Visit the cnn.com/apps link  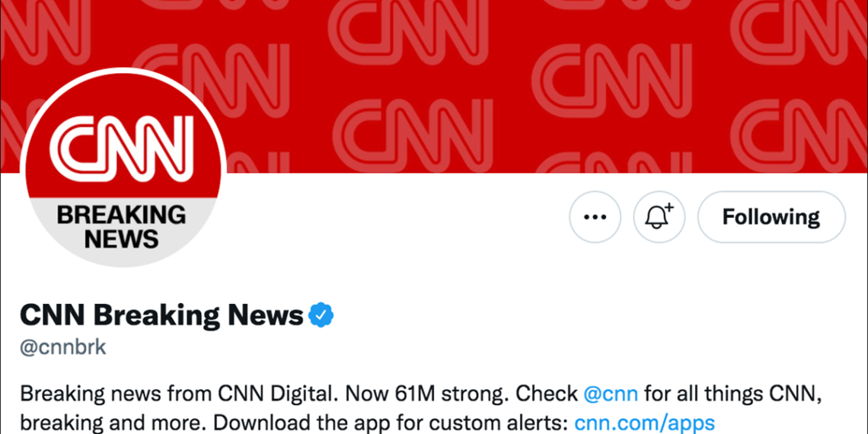point(644,423)
